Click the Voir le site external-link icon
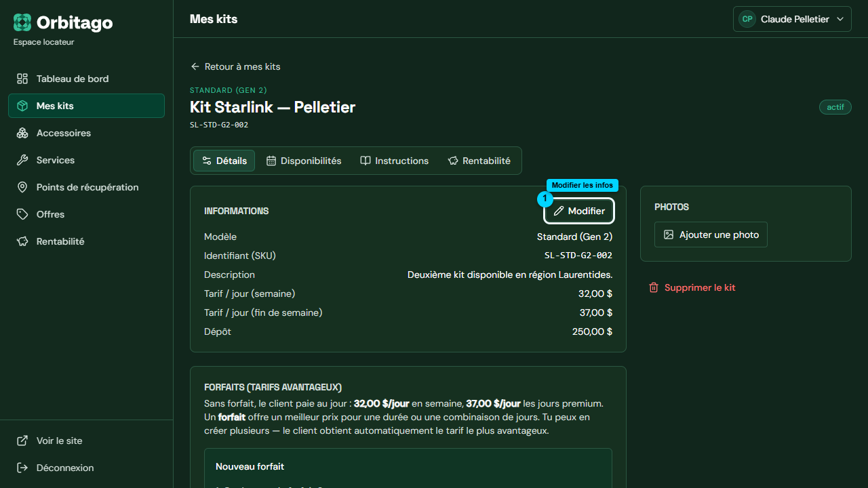This screenshot has height=488, width=868. (22, 441)
